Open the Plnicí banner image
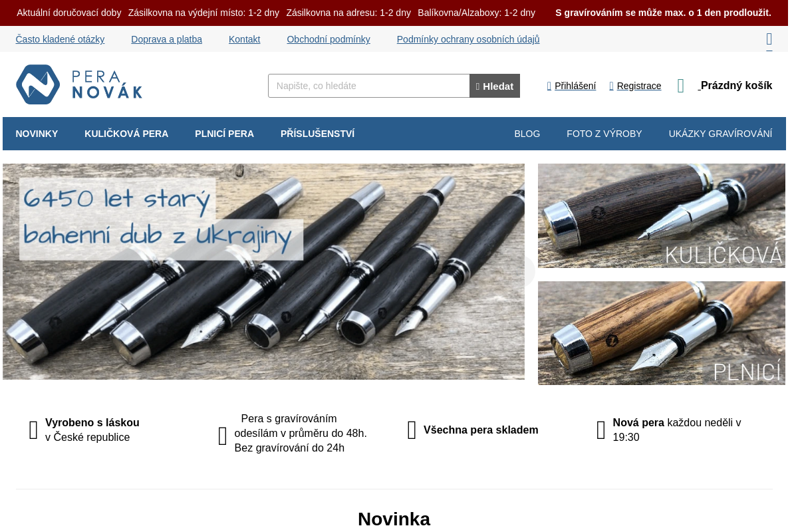The width and height of the screenshot is (798, 532). pos(662,333)
